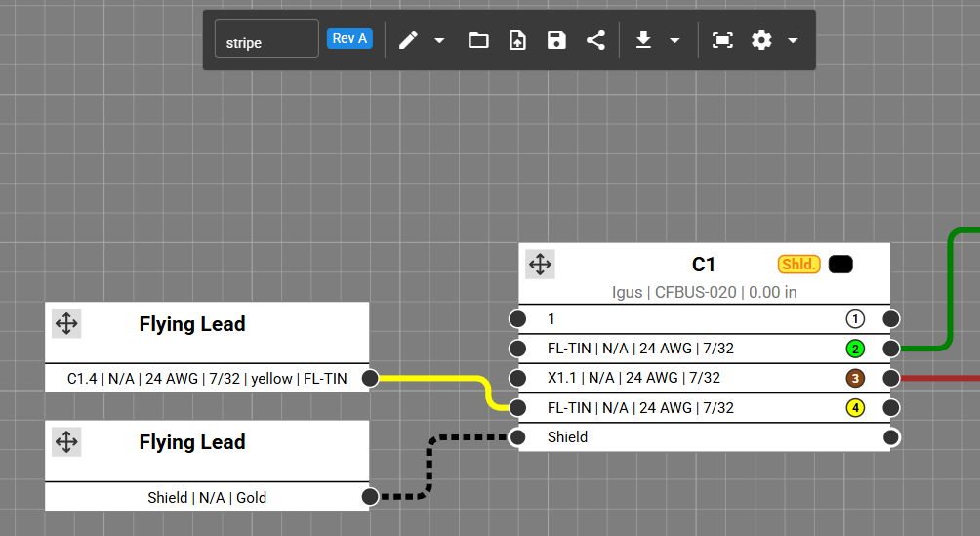
Task: Click the green wire 2 color circle
Action: tap(855, 349)
